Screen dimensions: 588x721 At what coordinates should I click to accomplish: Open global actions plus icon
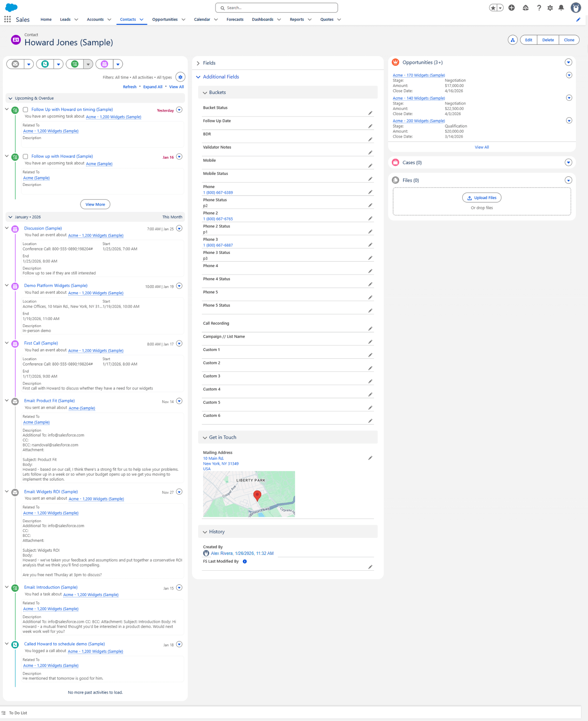[512, 8]
